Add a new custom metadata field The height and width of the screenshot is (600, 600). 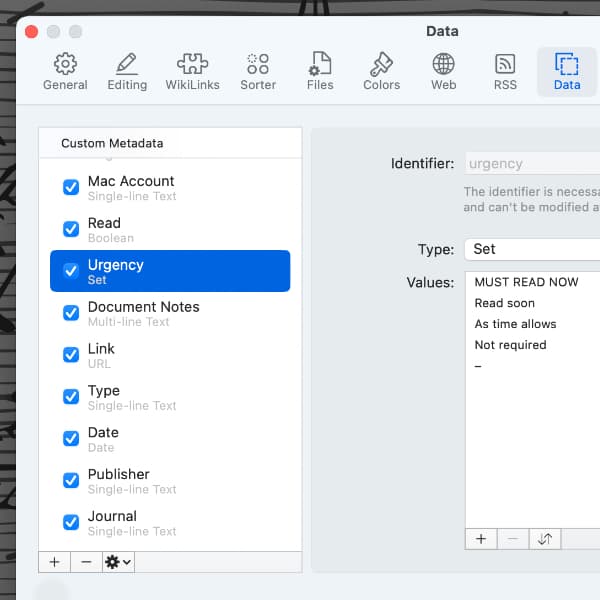coord(55,562)
